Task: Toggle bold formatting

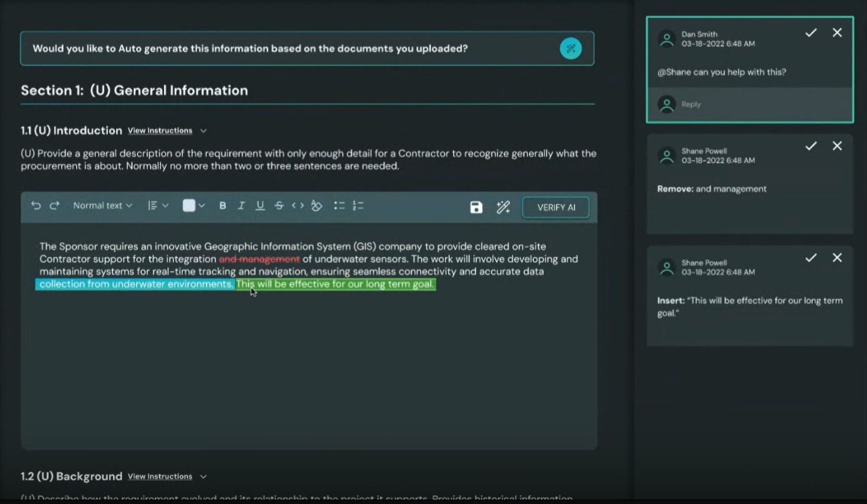Action: click(222, 206)
